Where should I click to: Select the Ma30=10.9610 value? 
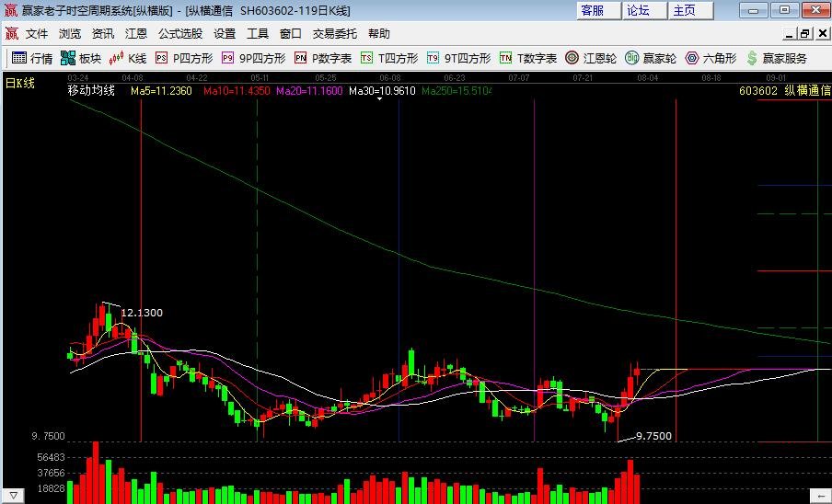(x=382, y=91)
